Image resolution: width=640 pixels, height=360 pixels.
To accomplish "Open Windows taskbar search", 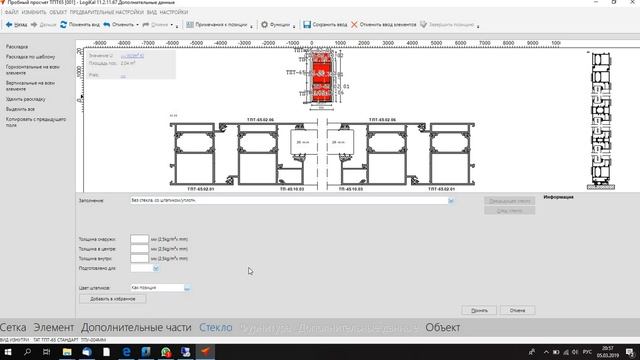I will click(27, 352).
